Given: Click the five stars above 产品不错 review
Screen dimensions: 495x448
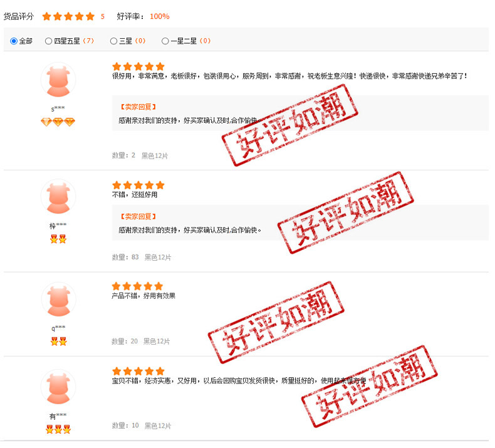Looking at the screenshot, I should [x=137, y=286].
